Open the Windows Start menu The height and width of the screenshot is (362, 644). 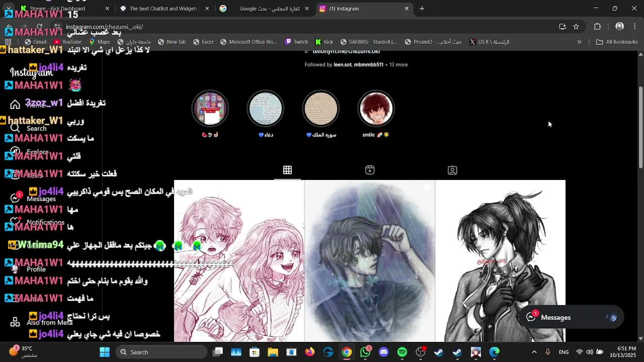tap(105, 352)
